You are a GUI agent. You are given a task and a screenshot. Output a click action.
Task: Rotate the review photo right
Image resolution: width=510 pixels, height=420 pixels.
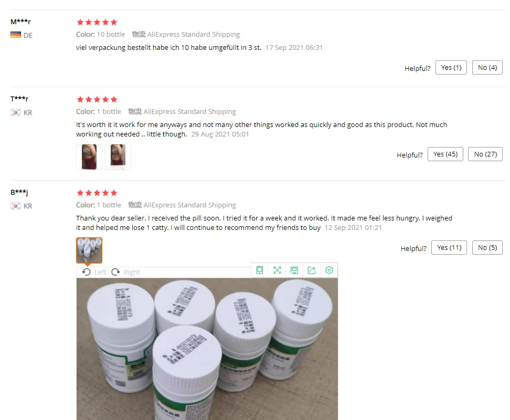[x=125, y=272]
